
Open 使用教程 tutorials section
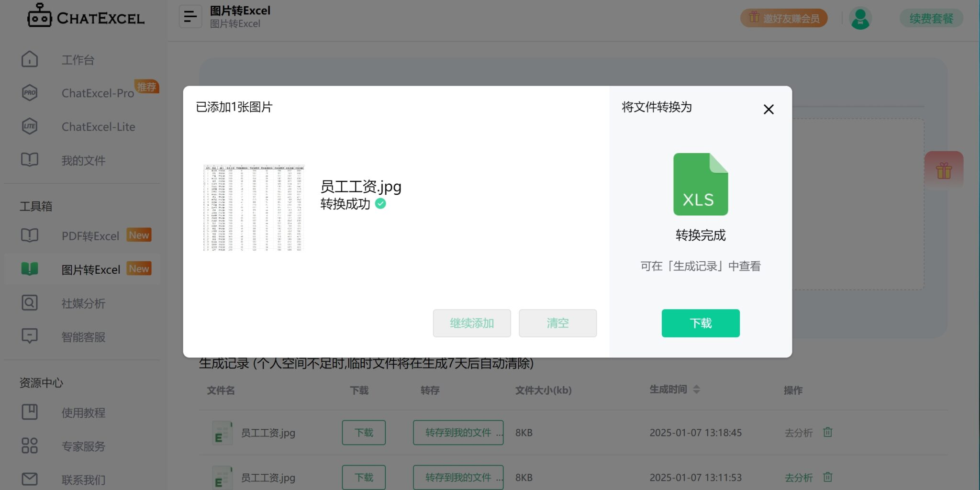(x=83, y=412)
